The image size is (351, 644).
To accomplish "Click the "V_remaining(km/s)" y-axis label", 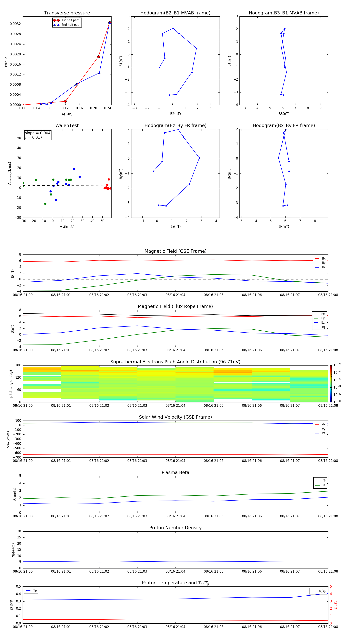I will click(x=10, y=173).
